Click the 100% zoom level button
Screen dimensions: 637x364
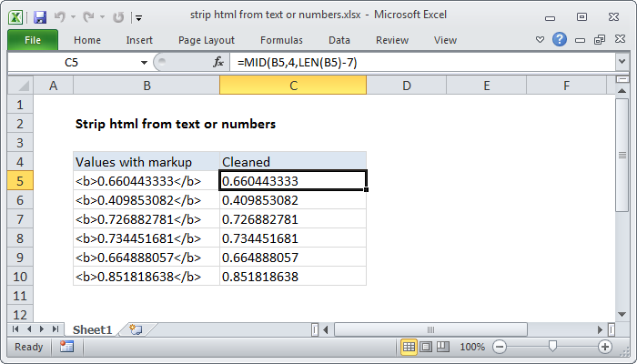(472, 347)
